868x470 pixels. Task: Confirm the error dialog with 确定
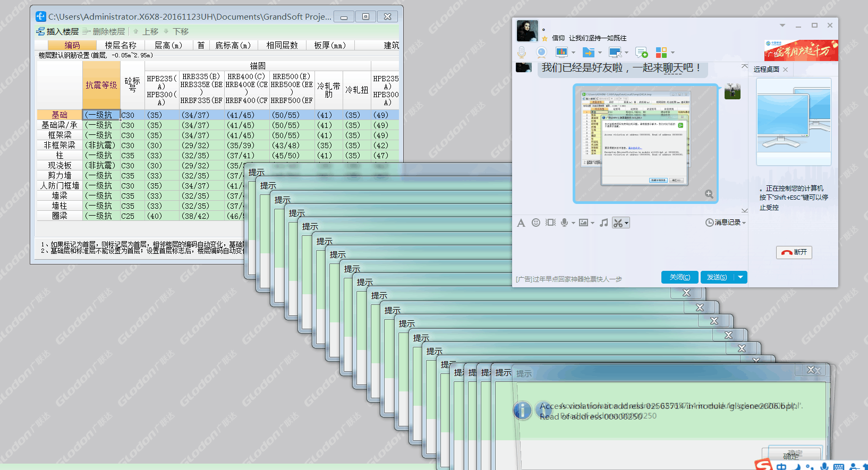point(792,455)
